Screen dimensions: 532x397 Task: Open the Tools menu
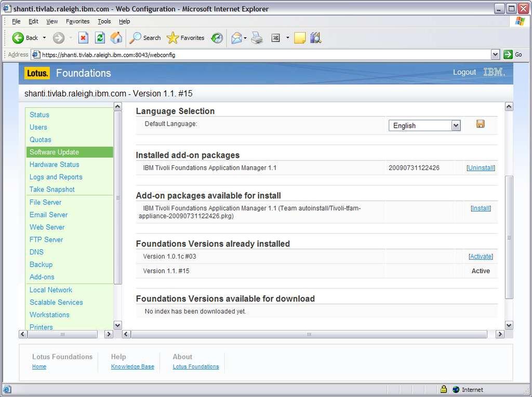pos(104,21)
